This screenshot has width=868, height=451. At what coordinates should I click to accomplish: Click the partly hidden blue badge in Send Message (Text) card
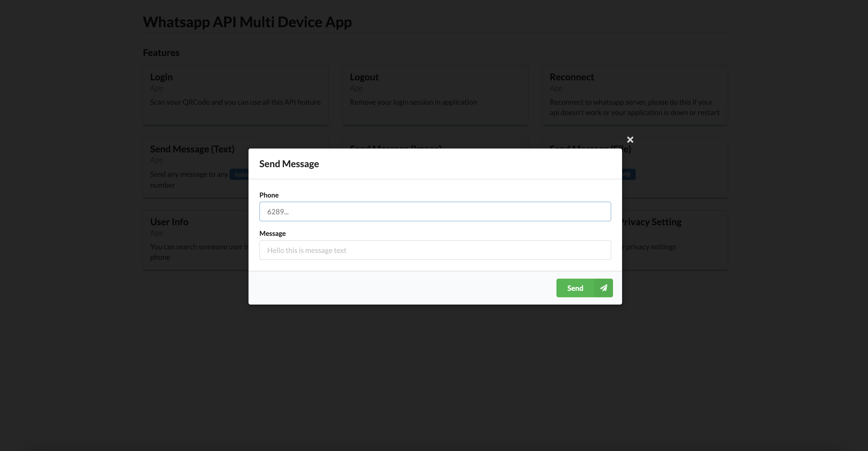pos(239,174)
